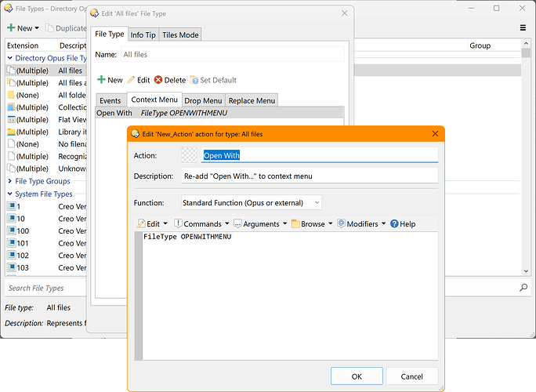Viewport: 536px width, 392px height.
Task: Select the '101' system file type row
Action: [46, 243]
